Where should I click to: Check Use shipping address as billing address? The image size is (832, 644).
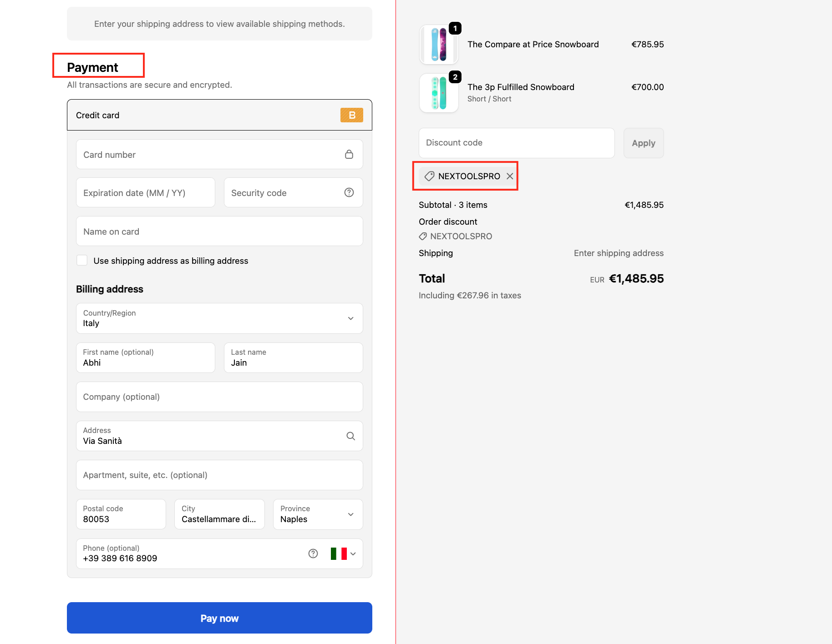point(82,260)
